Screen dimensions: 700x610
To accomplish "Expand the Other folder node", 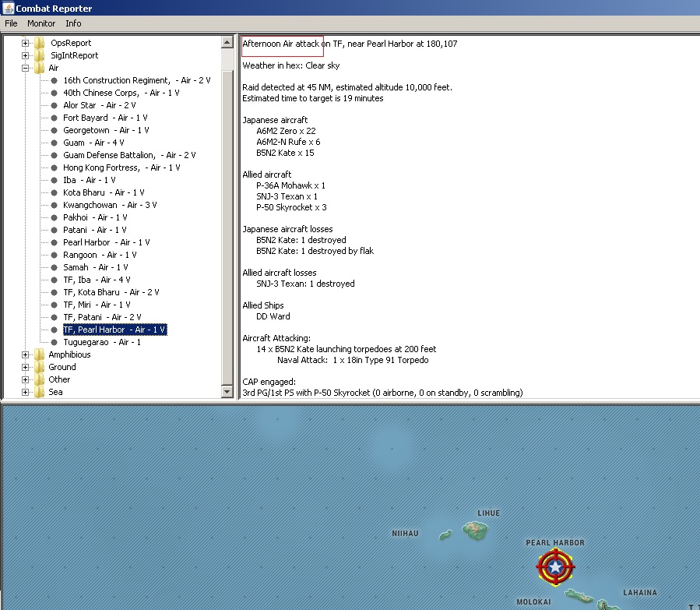I will [x=26, y=380].
